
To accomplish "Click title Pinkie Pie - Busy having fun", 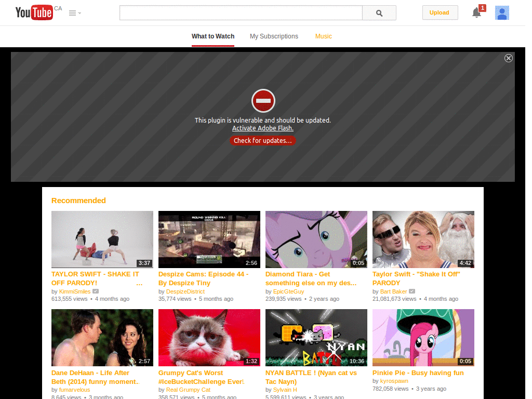I will tap(418, 373).
